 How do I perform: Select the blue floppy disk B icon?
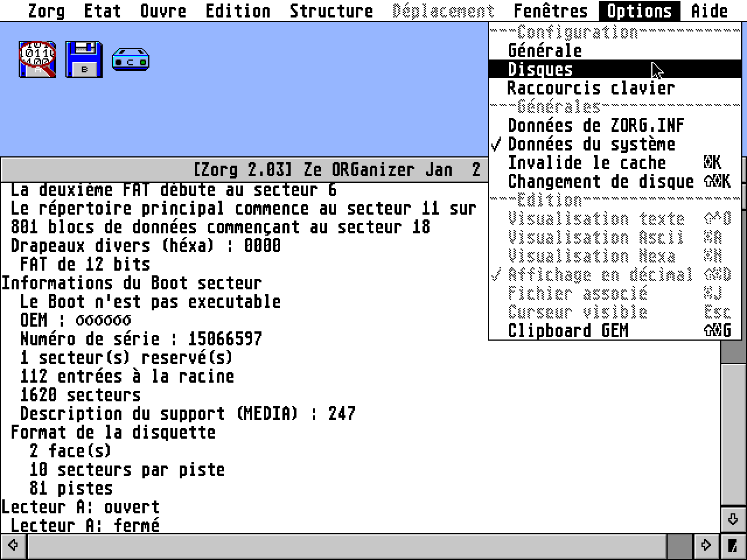click(x=83, y=58)
